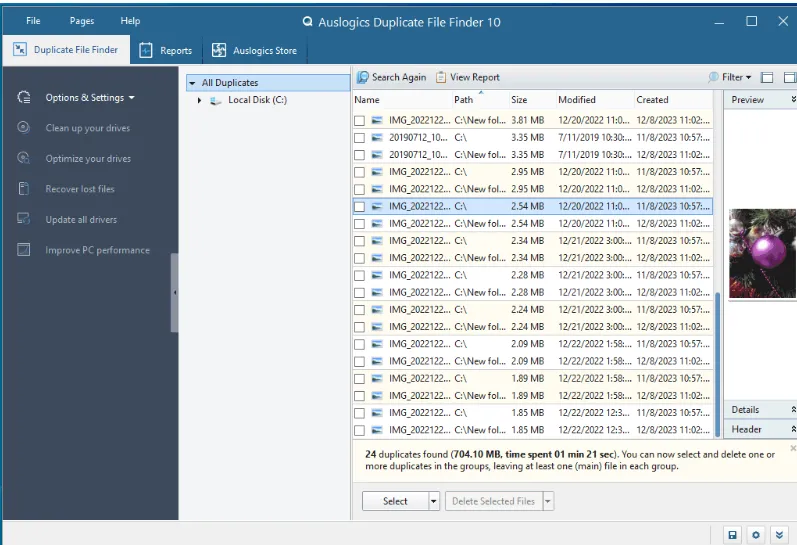Viewport: 797px width, 545px height.
Task: Click the image file icon on the selected 2.54 MB row
Action: 377,206
